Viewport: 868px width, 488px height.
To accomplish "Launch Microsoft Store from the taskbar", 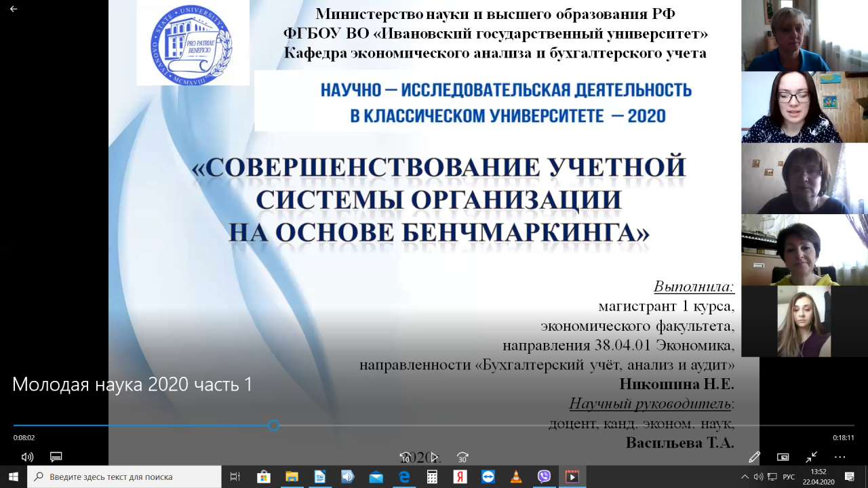I will (x=264, y=476).
